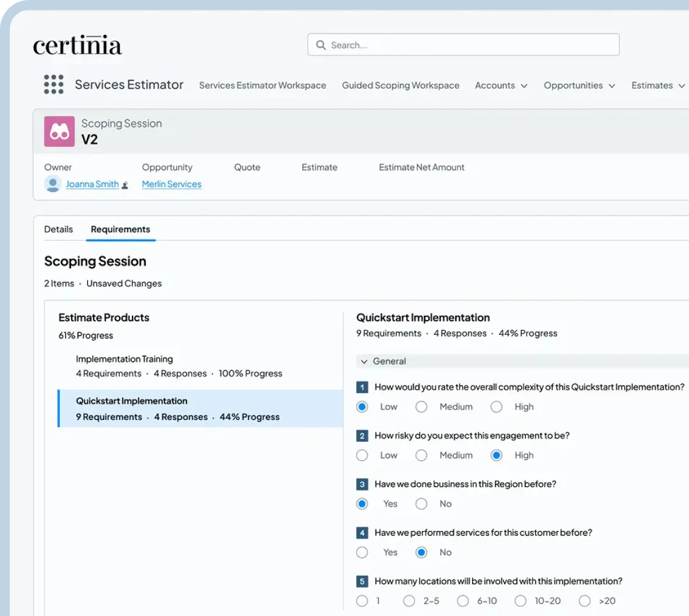Viewport: 689px width, 616px height.
Task: Open the Guided Scoping Workspace tab
Action: pos(401,86)
